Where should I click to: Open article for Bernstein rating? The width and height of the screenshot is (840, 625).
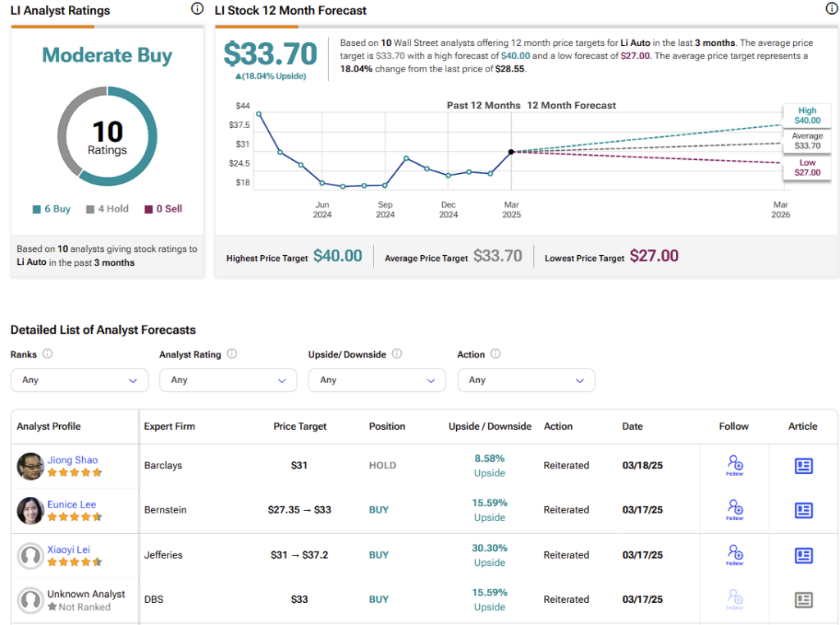point(803,510)
